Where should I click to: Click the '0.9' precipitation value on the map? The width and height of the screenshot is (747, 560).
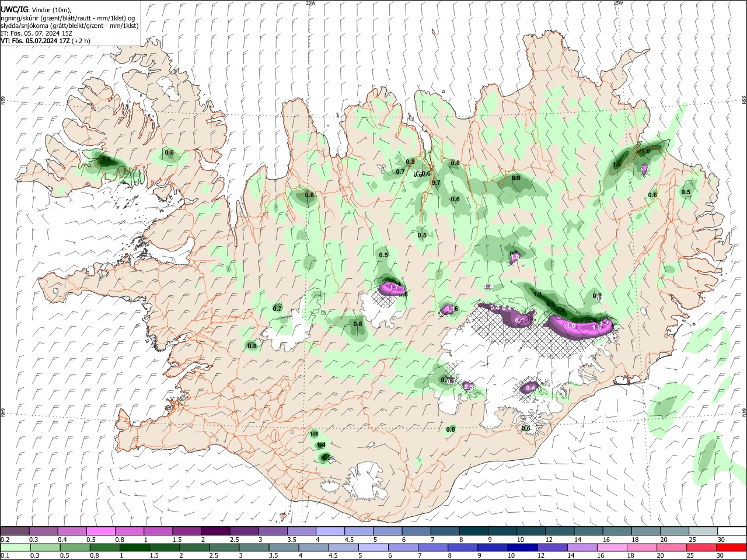516,178
